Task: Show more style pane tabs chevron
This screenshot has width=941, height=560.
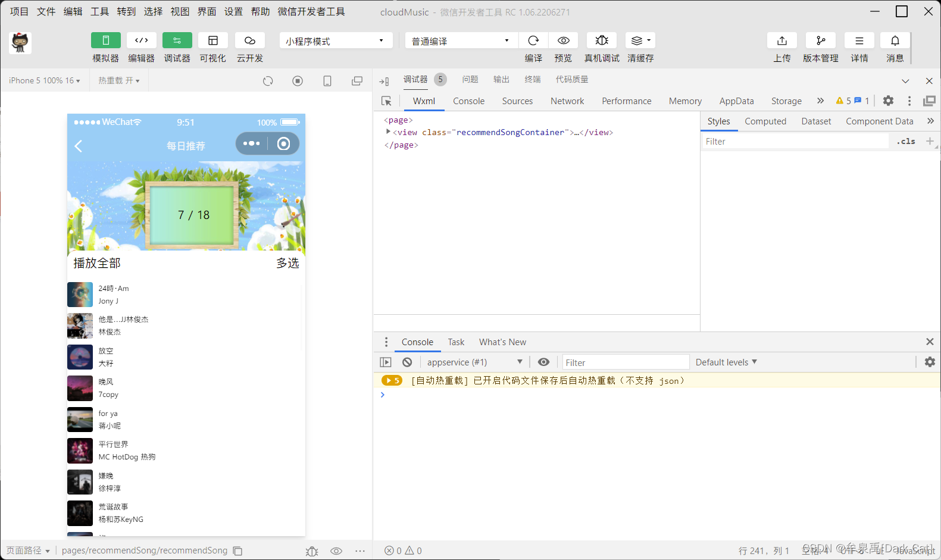Action: (x=930, y=121)
